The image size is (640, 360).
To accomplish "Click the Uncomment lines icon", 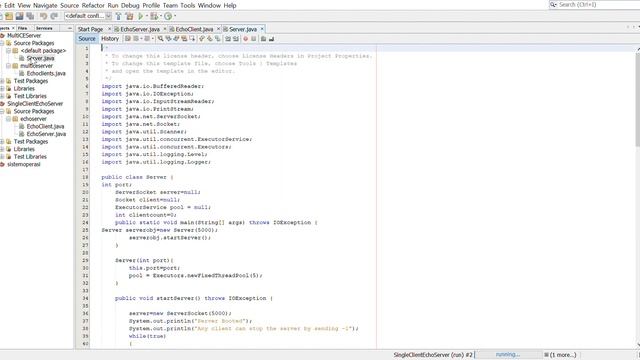I will 271,39.
